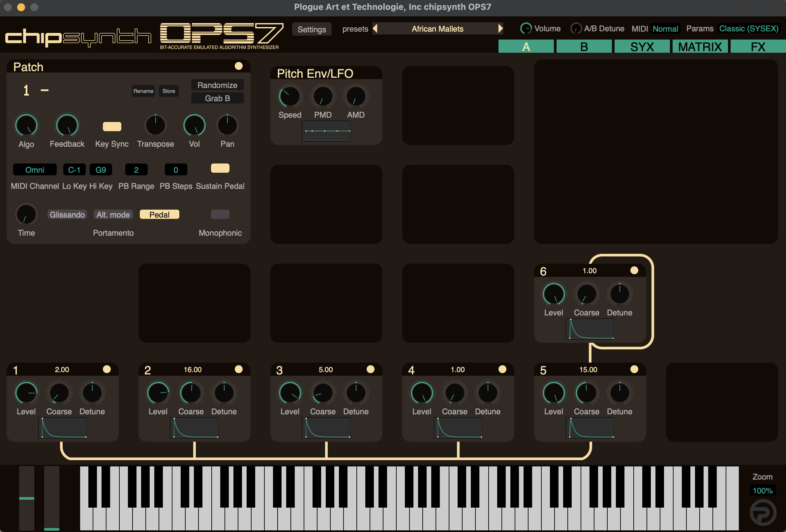Click operator 6 Level knob
The width and height of the screenshot is (786, 532).
pos(554,294)
